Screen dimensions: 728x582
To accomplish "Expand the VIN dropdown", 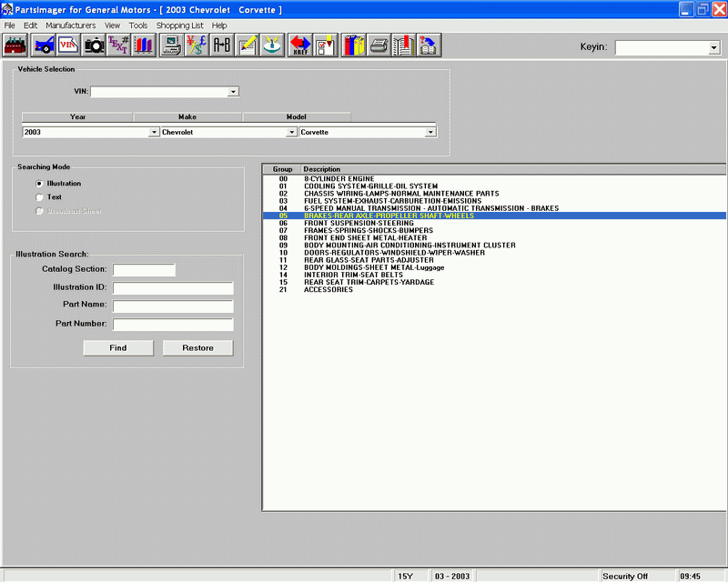I will 233,92.
